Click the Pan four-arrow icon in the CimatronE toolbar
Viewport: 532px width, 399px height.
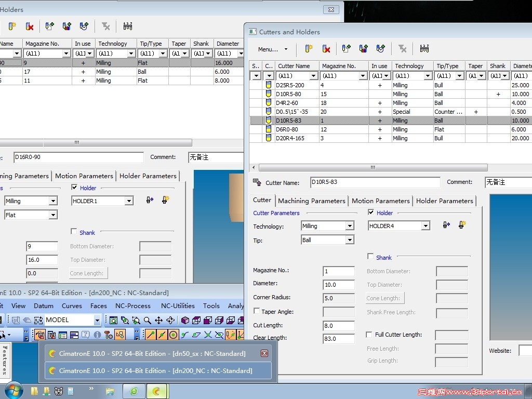click(158, 320)
